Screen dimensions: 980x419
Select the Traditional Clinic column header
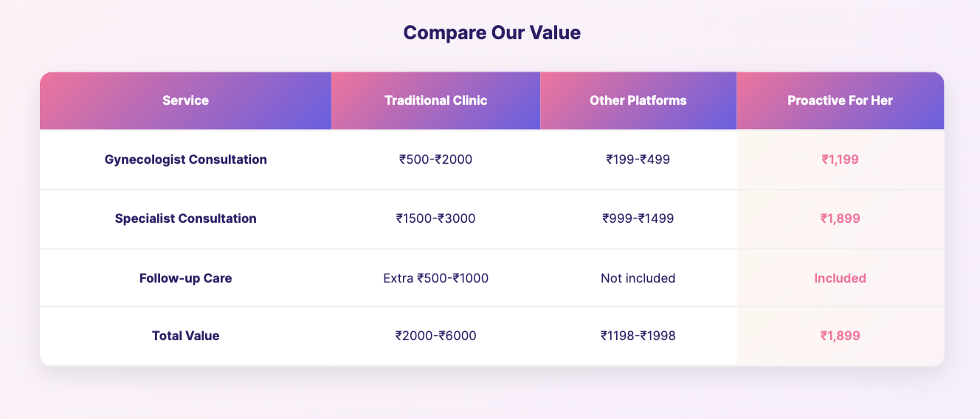(x=436, y=100)
